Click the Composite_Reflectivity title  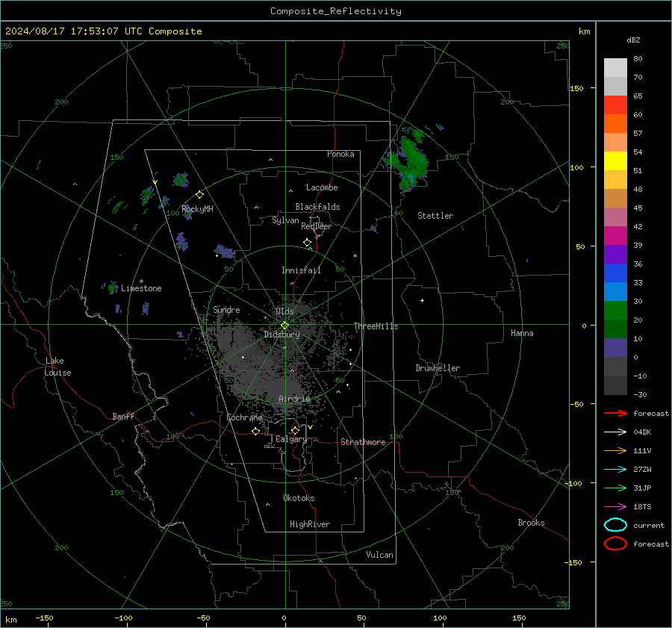pos(336,11)
